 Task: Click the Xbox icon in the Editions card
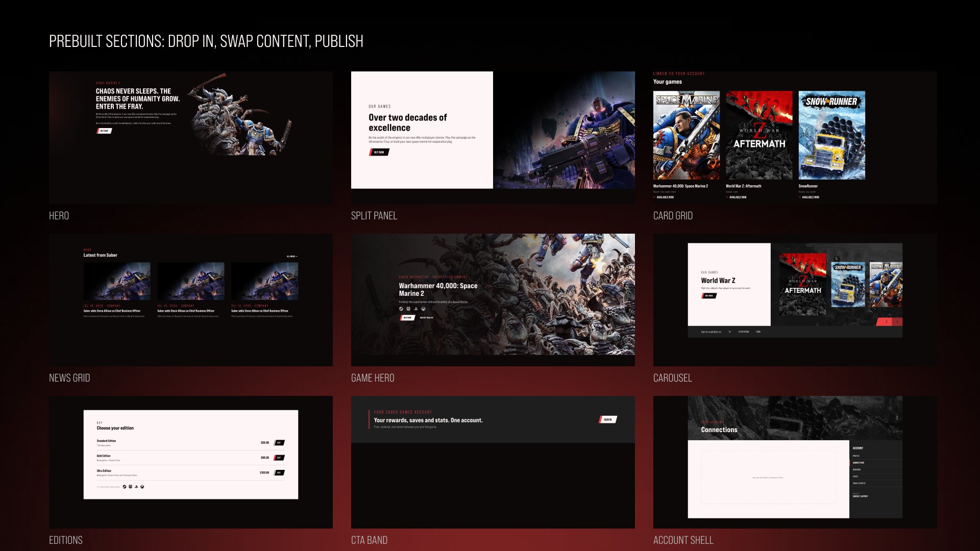pyautogui.click(x=142, y=487)
